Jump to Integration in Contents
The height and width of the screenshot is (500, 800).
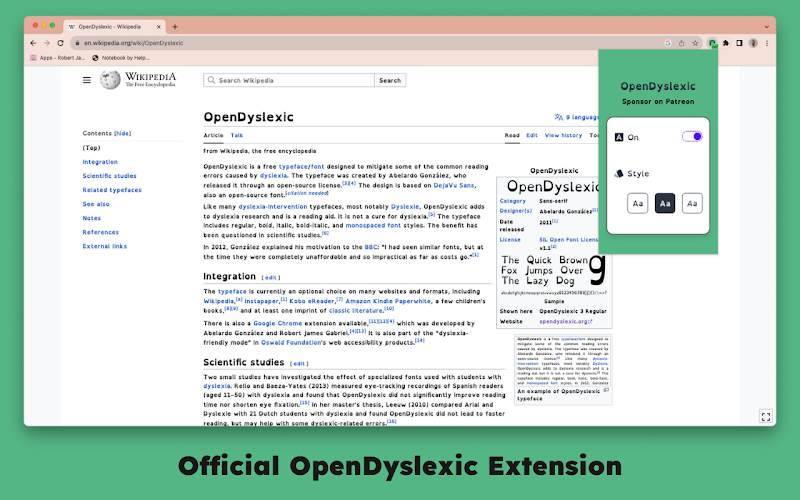[100, 162]
